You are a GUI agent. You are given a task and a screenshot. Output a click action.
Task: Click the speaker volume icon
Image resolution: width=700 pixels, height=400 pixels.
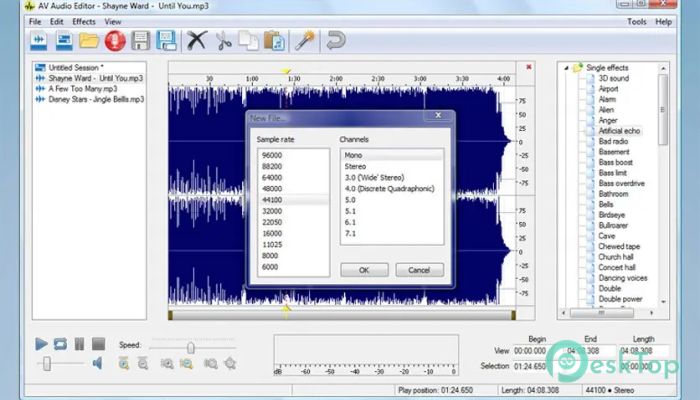point(97,363)
